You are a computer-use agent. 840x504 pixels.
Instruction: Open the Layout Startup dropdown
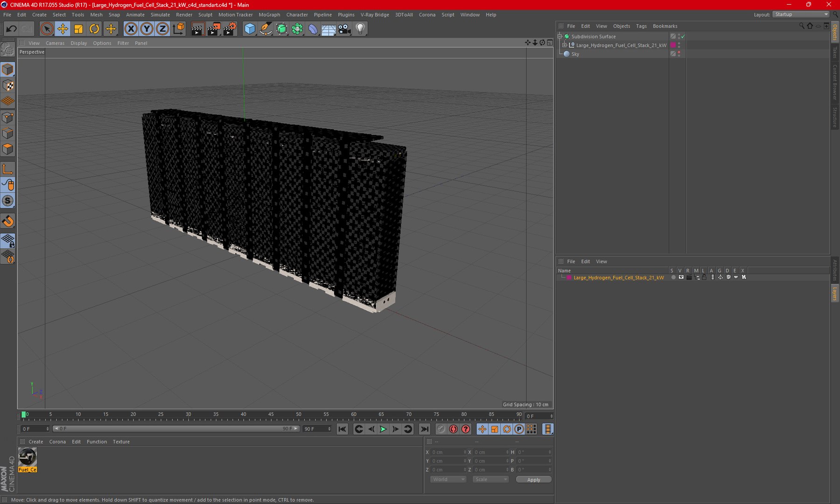(x=801, y=14)
